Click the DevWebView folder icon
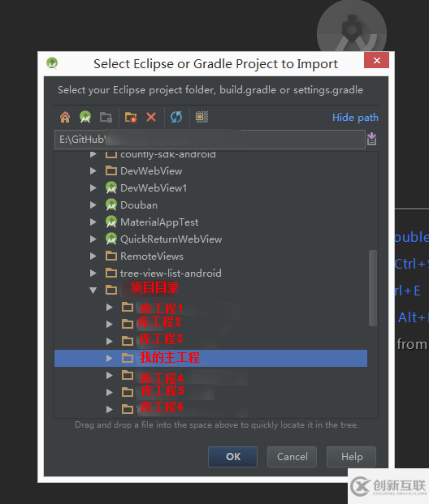 (x=111, y=170)
